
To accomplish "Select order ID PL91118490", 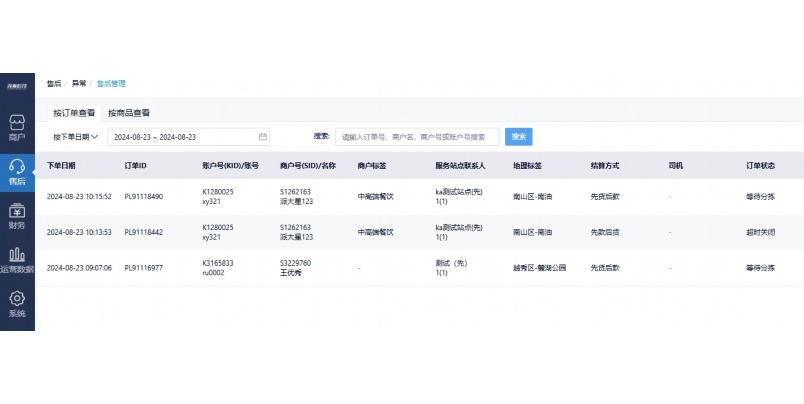I will [143, 196].
